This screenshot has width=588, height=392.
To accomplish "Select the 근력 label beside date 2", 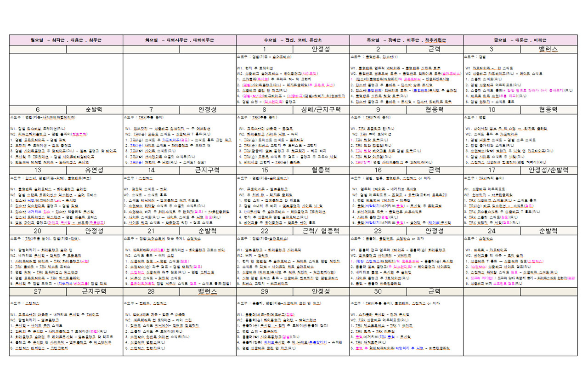I will [x=435, y=49].
